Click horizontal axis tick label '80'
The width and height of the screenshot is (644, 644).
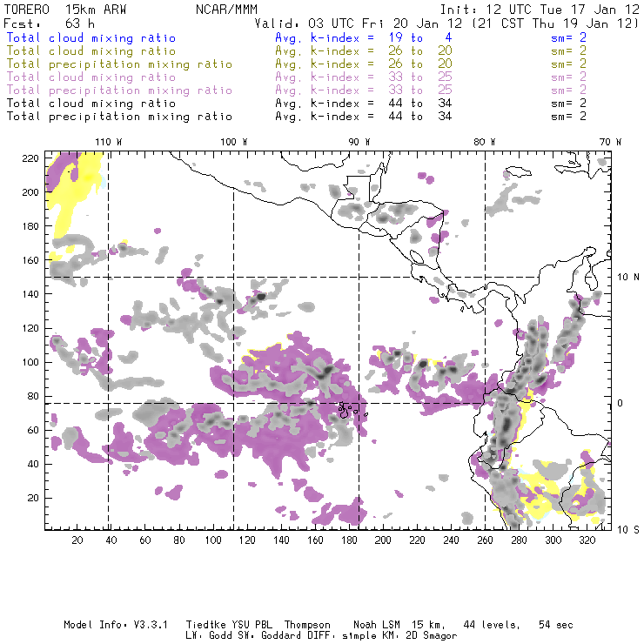(x=179, y=540)
